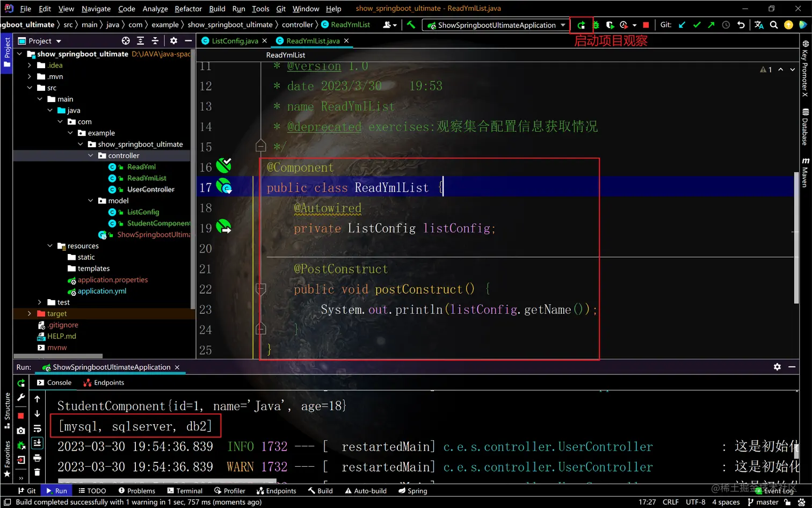The height and width of the screenshot is (508, 812).
Task: Open run configuration wrench in Run panel
Action: [21, 397]
